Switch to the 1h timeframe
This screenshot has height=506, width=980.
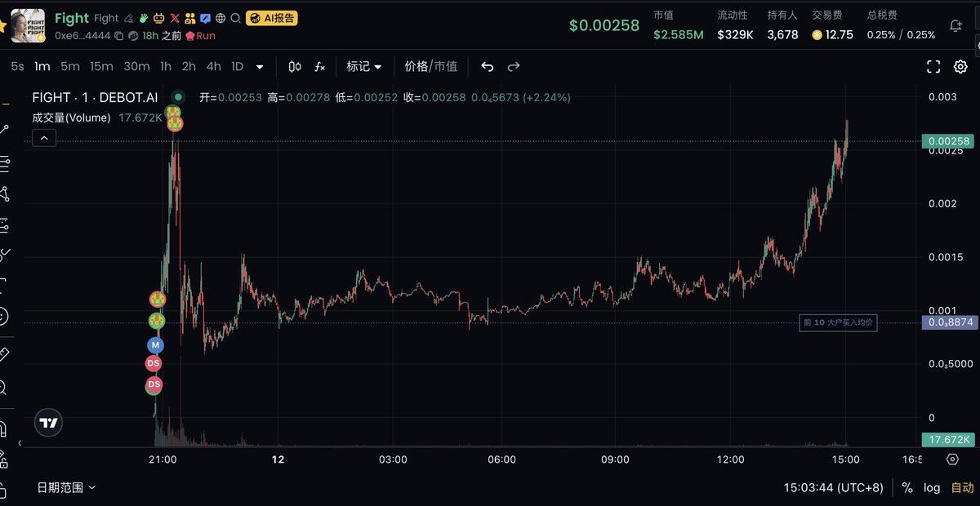tap(166, 67)
